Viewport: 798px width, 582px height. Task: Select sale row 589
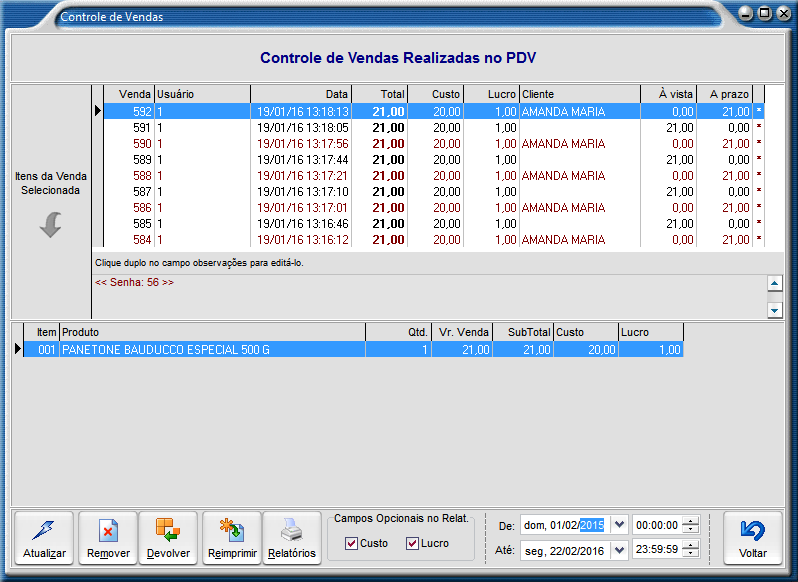[434, 160]
